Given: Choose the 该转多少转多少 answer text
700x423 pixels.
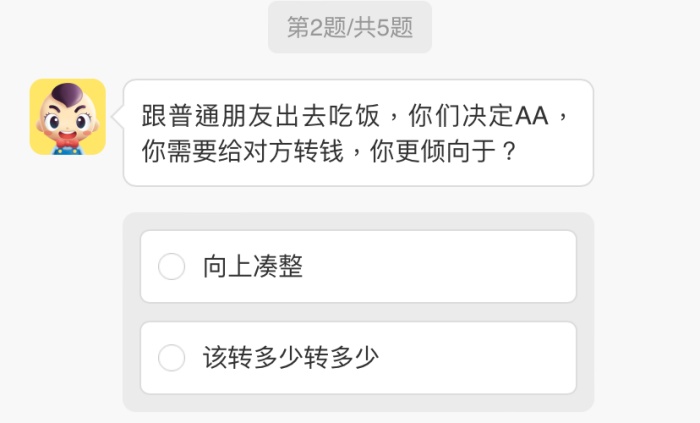Looking at the screenshot, I should [290, 358].
